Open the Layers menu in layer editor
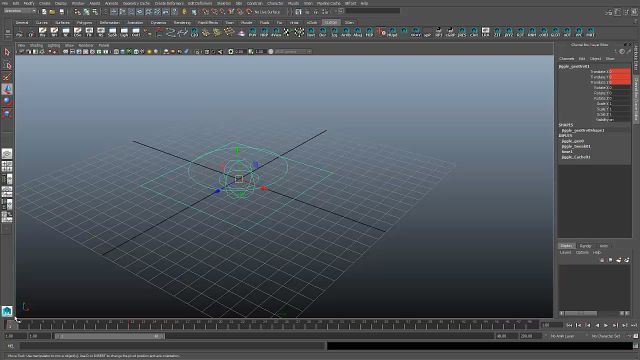The height and width of the screenshot is (360, 640). pos(565,253)
